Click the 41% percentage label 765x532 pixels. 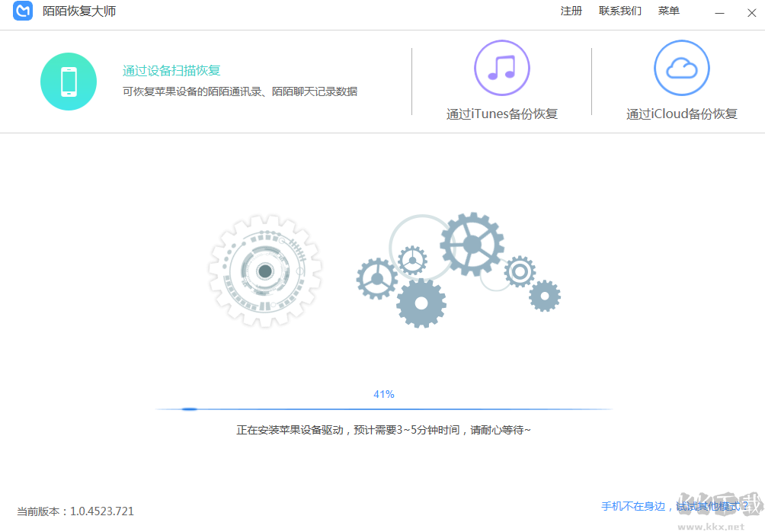point(384,394)
